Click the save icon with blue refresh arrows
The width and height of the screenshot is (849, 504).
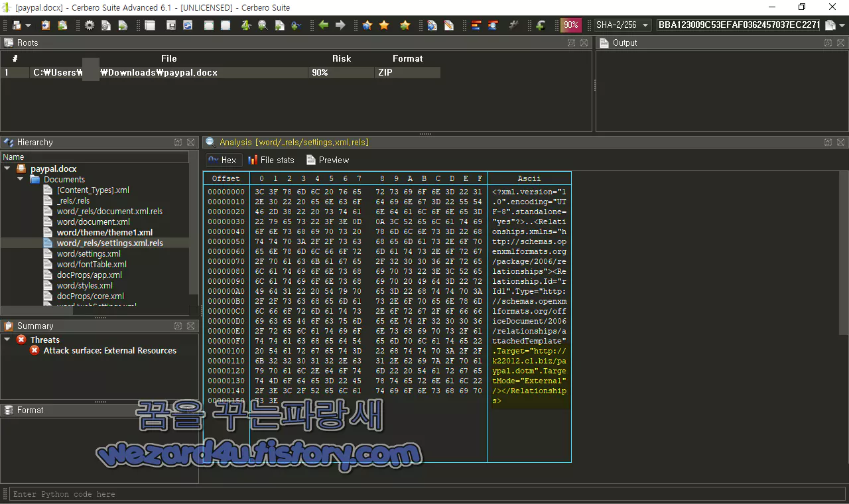point(188,25)
